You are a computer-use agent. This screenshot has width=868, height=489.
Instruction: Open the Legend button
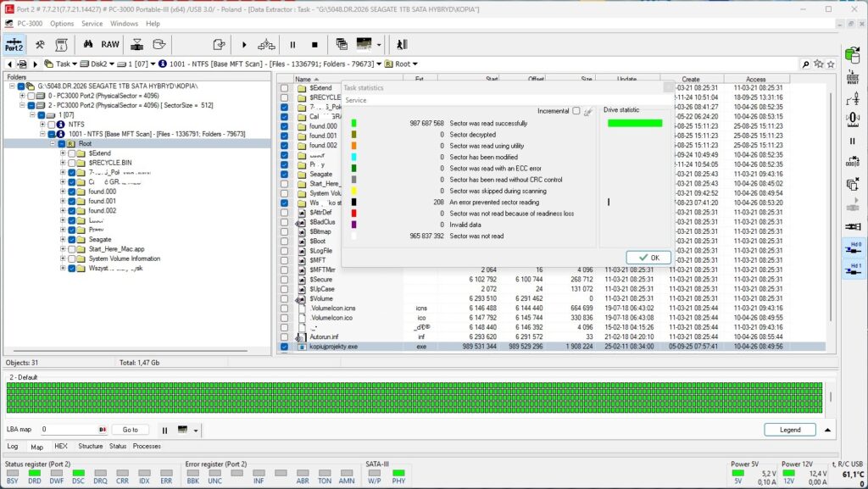(790, 430)
